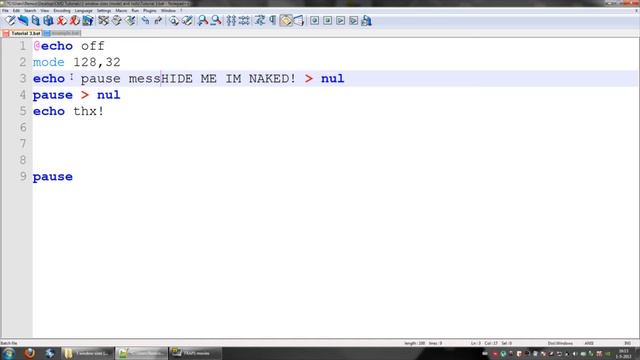Click the ANSI encoding status entry

pyautogui.click(x=589, y=343)
